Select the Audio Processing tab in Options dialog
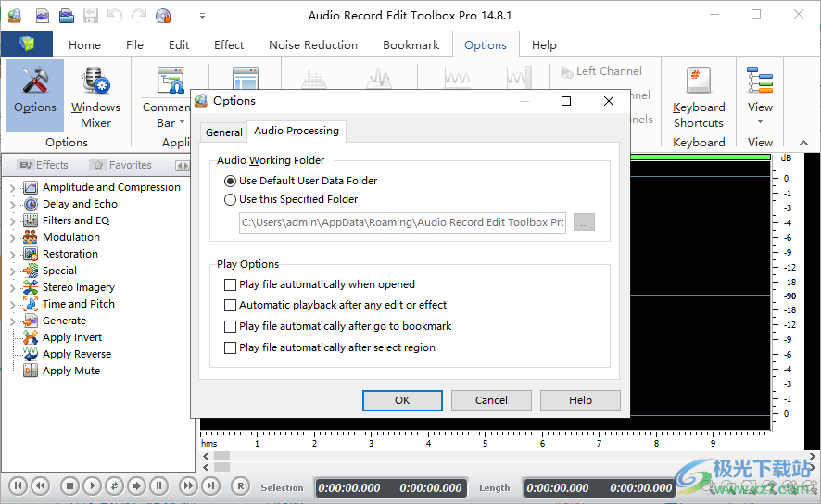This screenshot has width=821, height=504. [297, 131]
